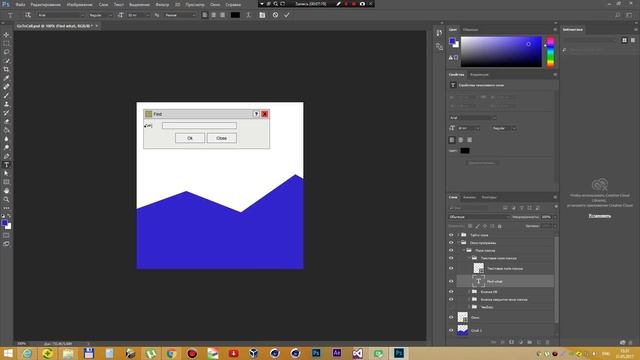
Task: Open the font family dropdown in options bar
Action: tap(61, 15)
